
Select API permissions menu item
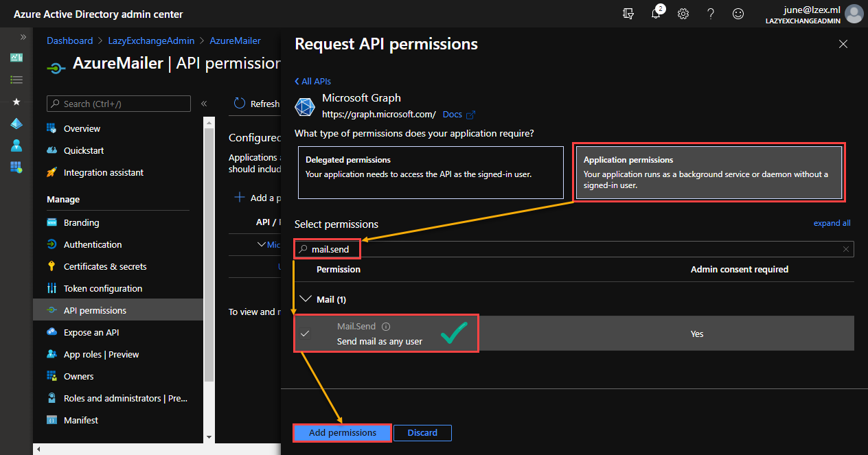coord(118,310)
